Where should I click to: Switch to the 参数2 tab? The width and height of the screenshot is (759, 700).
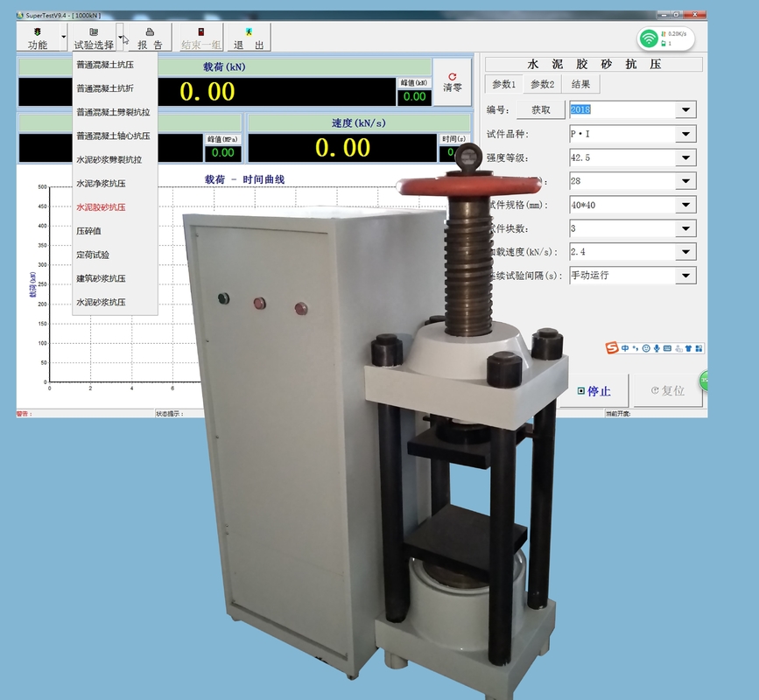point(542,84)
